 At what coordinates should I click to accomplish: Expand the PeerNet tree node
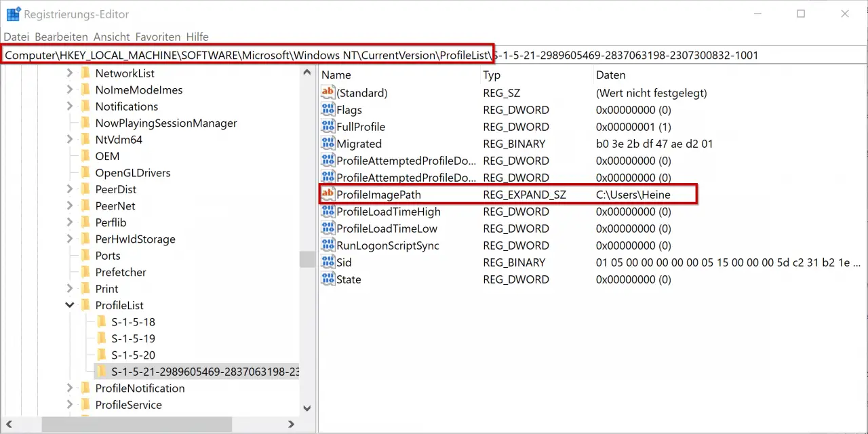tap(69, 206)
